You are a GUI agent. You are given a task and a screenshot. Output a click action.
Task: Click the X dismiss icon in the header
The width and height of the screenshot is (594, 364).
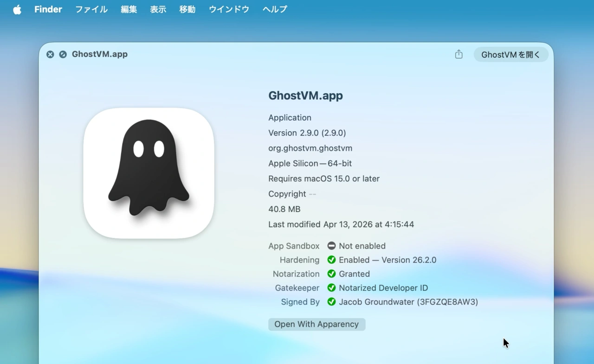click(50, 54)
